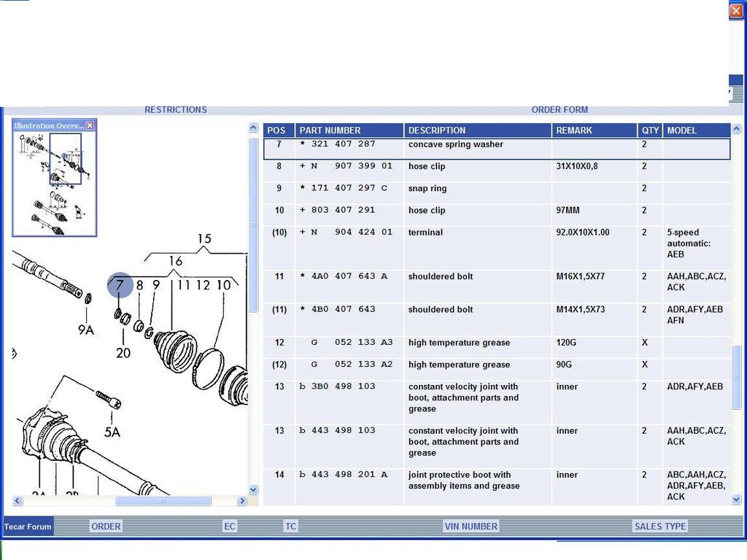Click the ORDER button in bottom bar
The image size is (747, 560).
[x=106, y=526]
